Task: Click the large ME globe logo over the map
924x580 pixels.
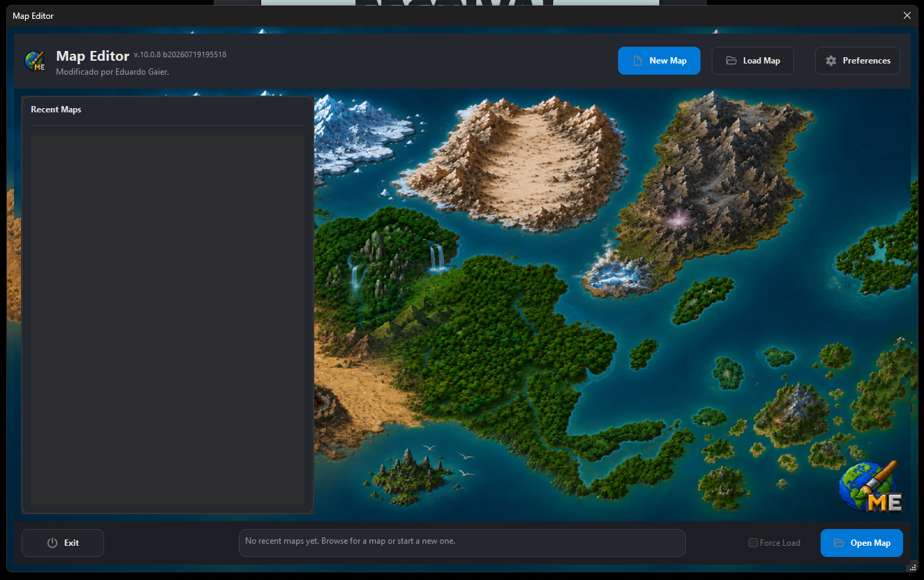Action: click(871, 487)
